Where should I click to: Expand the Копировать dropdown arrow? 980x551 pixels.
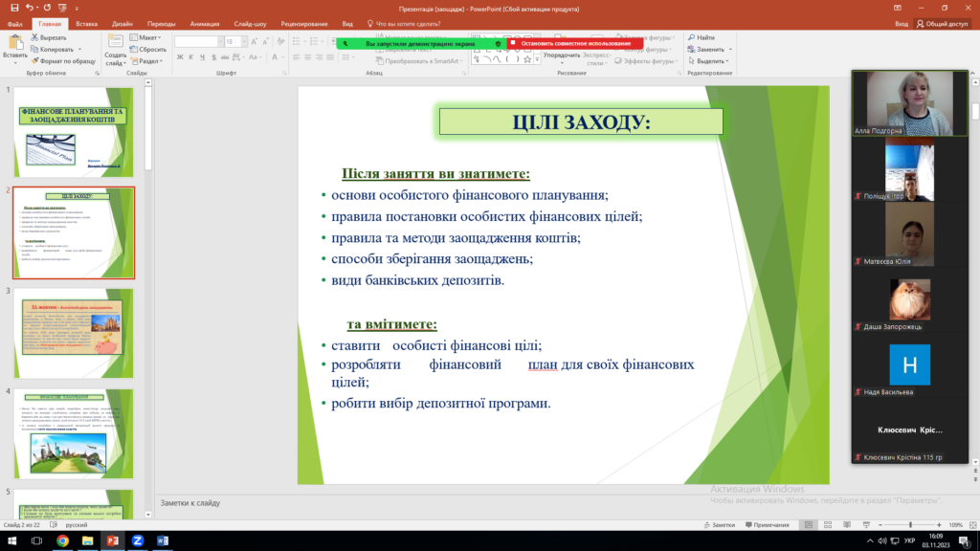tap(80, 50)
